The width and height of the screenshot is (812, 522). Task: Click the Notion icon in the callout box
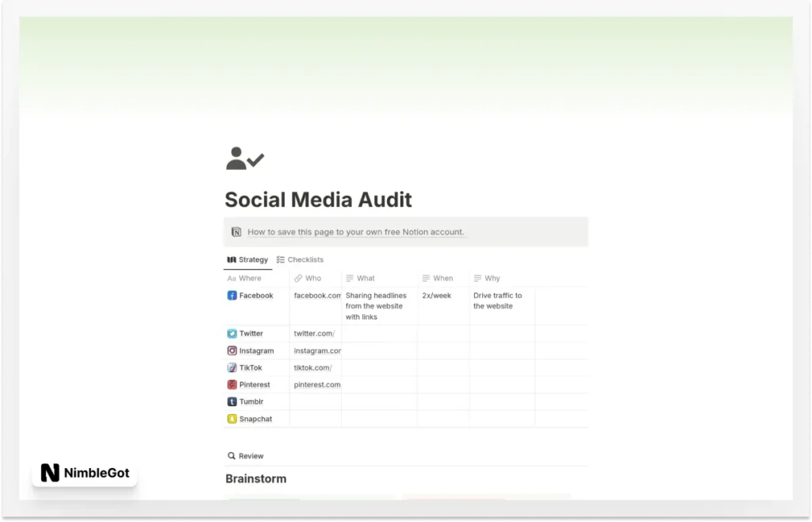click(236, 232)
